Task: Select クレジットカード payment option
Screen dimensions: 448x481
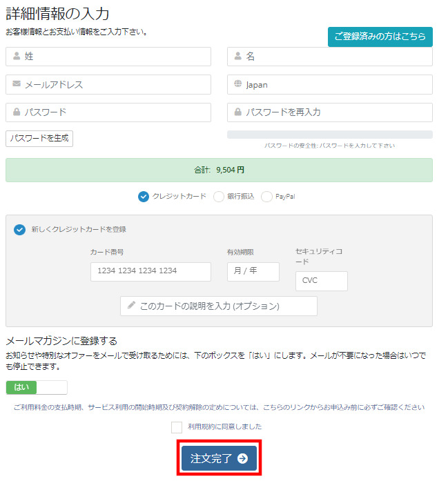Action: (144, 196)
